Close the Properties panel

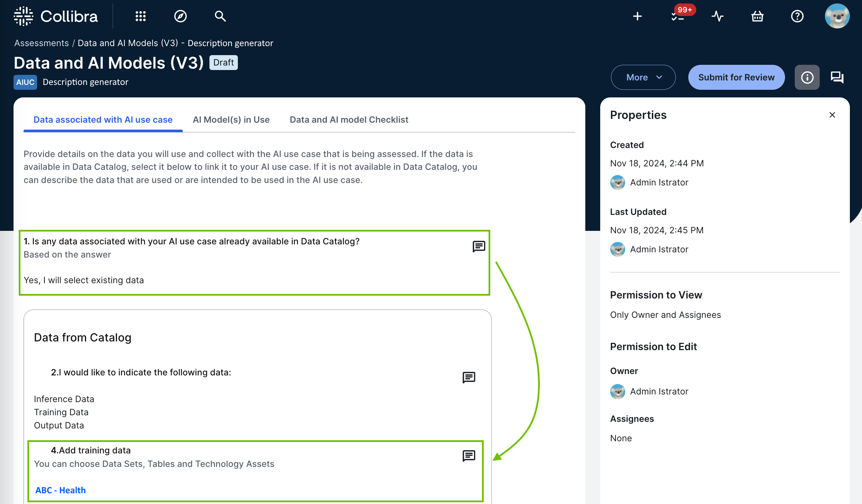832,115
